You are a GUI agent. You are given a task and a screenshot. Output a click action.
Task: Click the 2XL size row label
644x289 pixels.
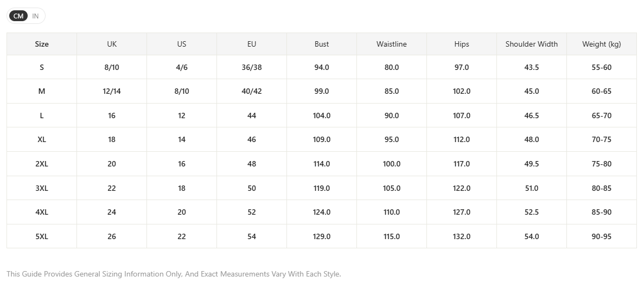click(x=42, y=164)
